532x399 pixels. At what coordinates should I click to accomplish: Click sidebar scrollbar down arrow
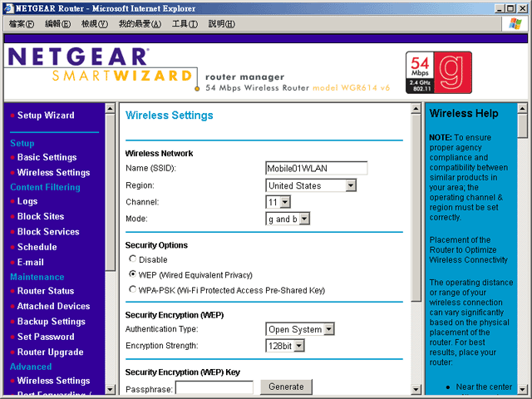coord(110,389)
